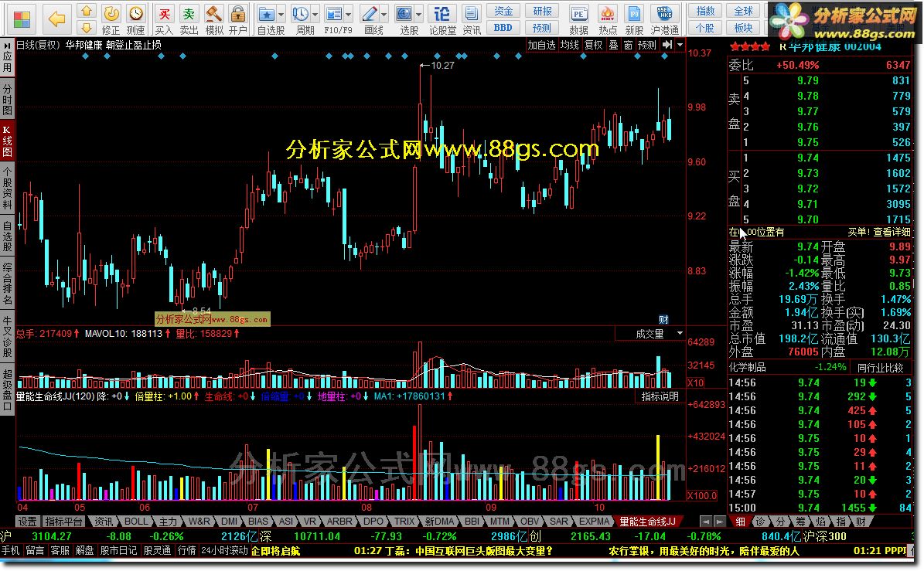
Task: Open the 修正 data correction tool
Action: (111, 19)
